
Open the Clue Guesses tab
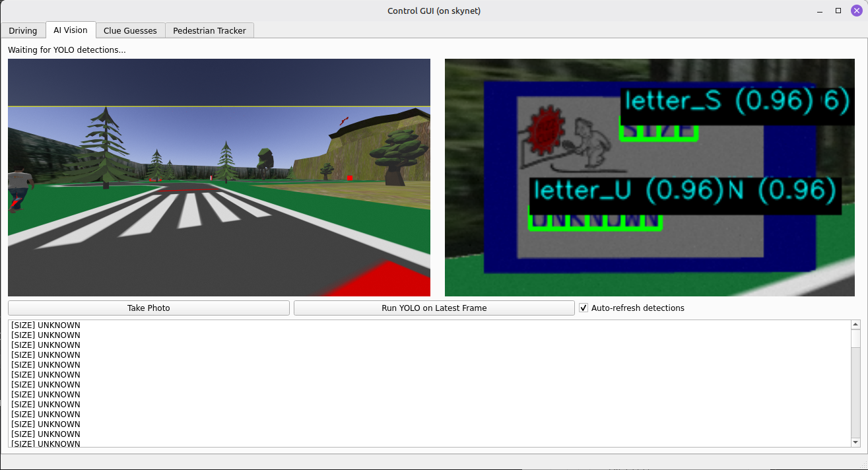pyautogui.click(x=130, y=30)
